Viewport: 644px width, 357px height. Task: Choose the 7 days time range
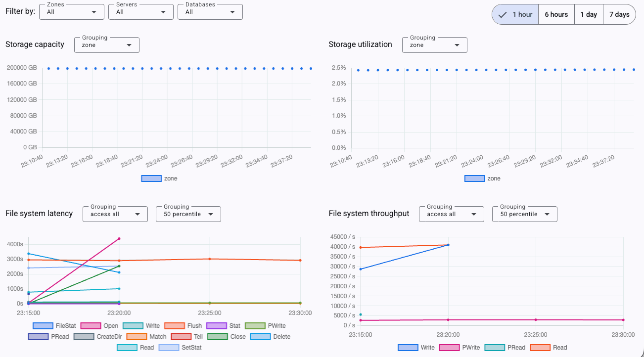pos(619,14)
